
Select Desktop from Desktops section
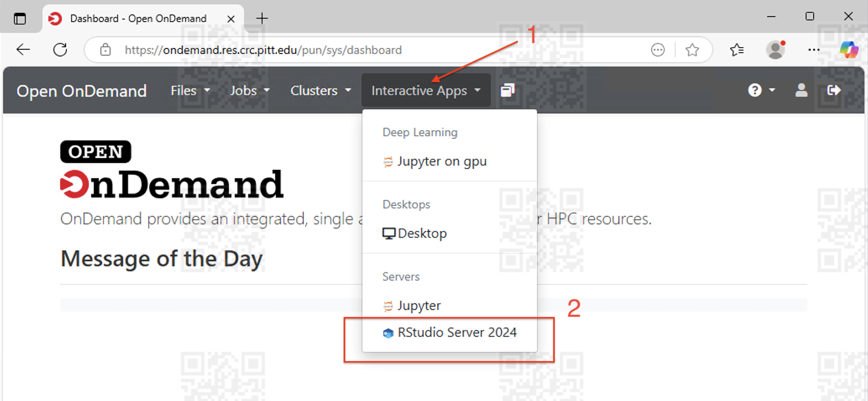(x=449, y=233)
